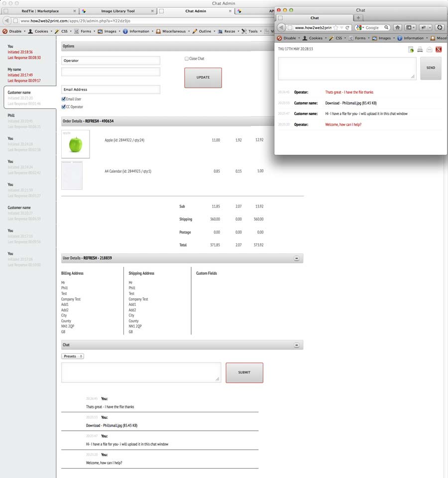Open the RedTie Marketplace tab
This screenshot has width=448, height=478.
coord(40,11)
